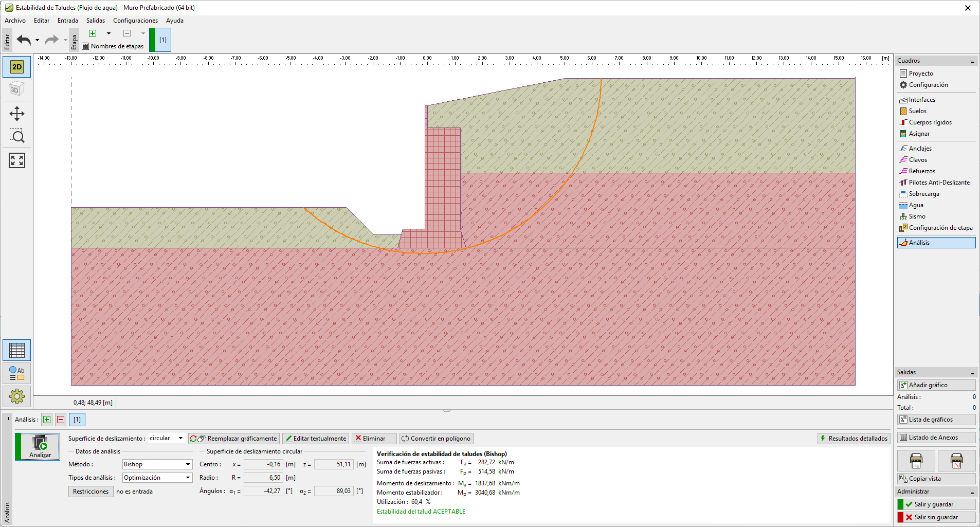
Task: Open the Ayuda menu
Action: tap(175, 21)
